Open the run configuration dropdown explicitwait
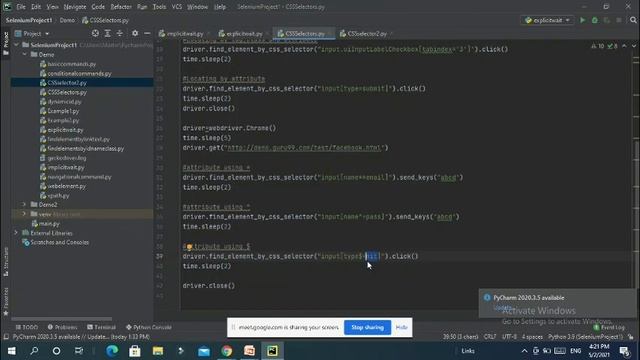 click(547, 20)
